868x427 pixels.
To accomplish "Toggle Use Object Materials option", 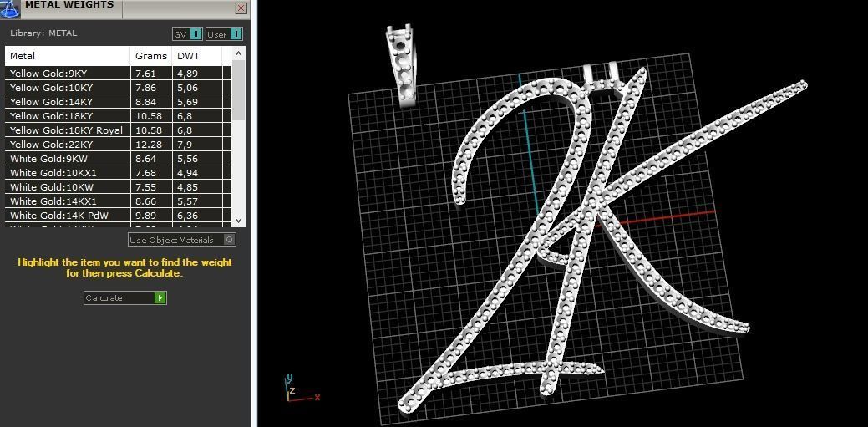I will pyautogui.click(x=182, y=240).
